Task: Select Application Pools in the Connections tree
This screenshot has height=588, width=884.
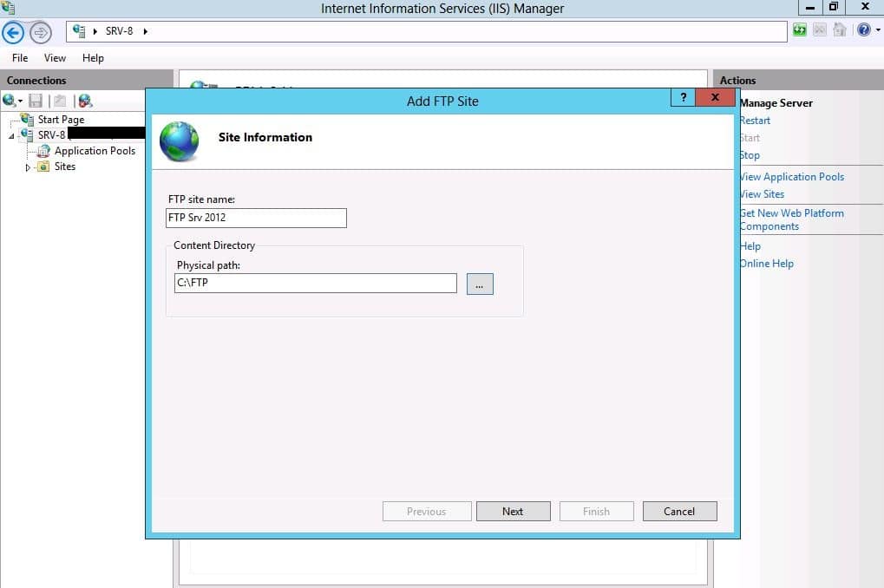Action: pos(95,151)
